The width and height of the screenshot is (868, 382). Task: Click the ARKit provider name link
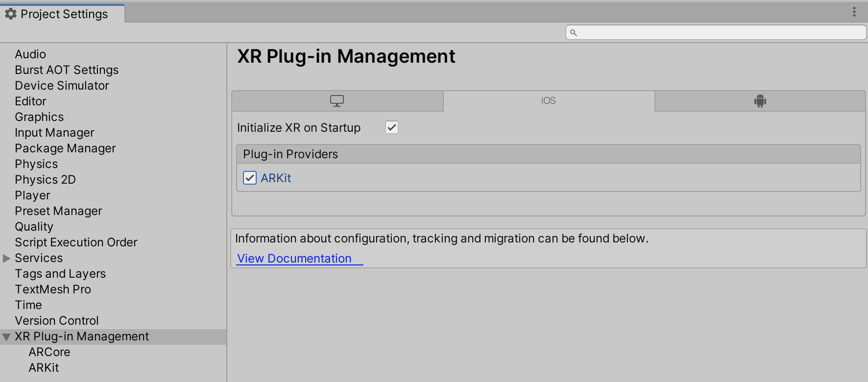point(276,178)
